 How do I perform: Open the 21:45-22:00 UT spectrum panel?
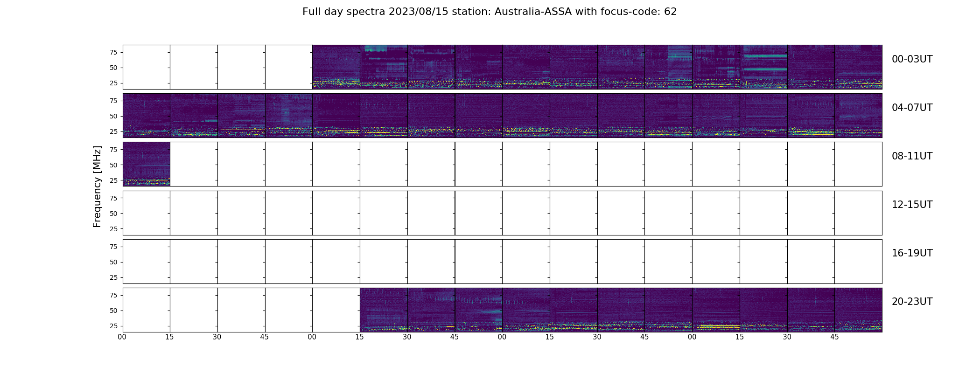click(478, 310)
